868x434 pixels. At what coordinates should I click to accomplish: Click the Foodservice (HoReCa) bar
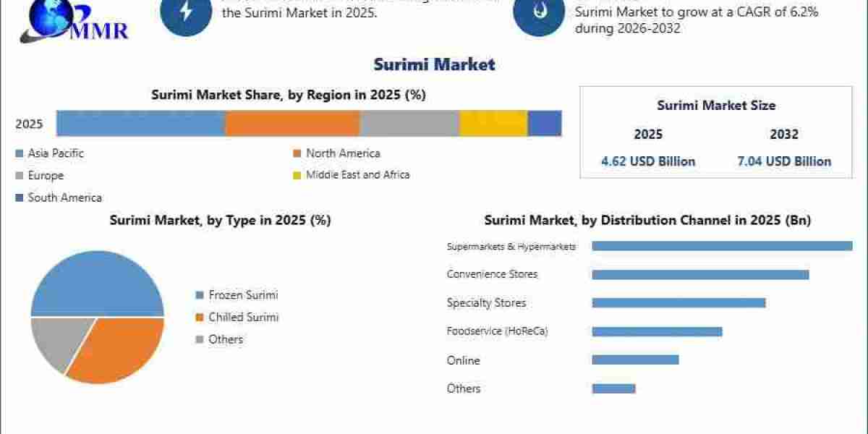click(x=657, y=331)
